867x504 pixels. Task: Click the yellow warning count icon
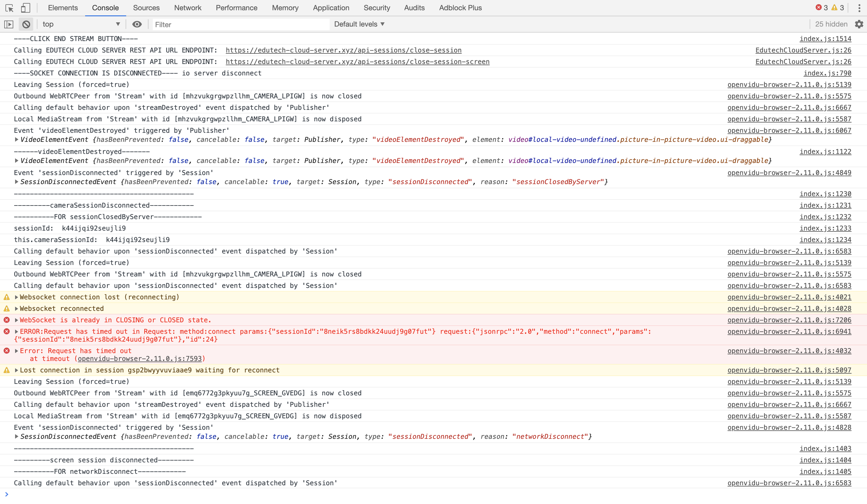point(834,8)
